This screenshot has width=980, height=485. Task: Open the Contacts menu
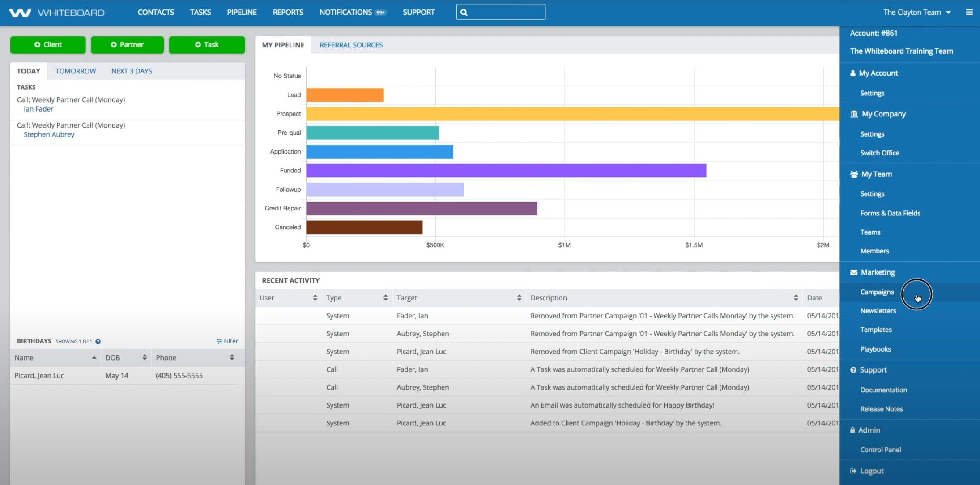156,12
